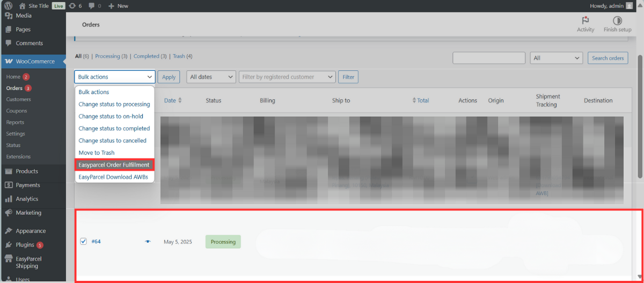
Task: Open the updates icon showing 6
Action: [x=72, y=6]
